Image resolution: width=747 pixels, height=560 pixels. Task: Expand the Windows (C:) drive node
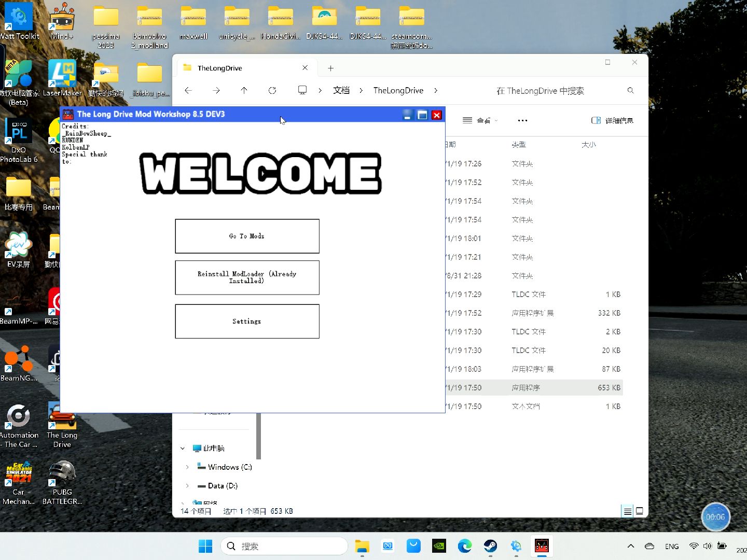point(187,467)
